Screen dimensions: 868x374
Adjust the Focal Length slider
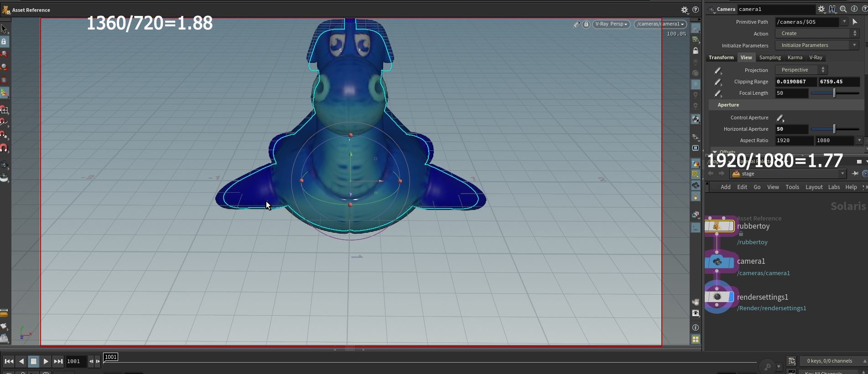835,93
